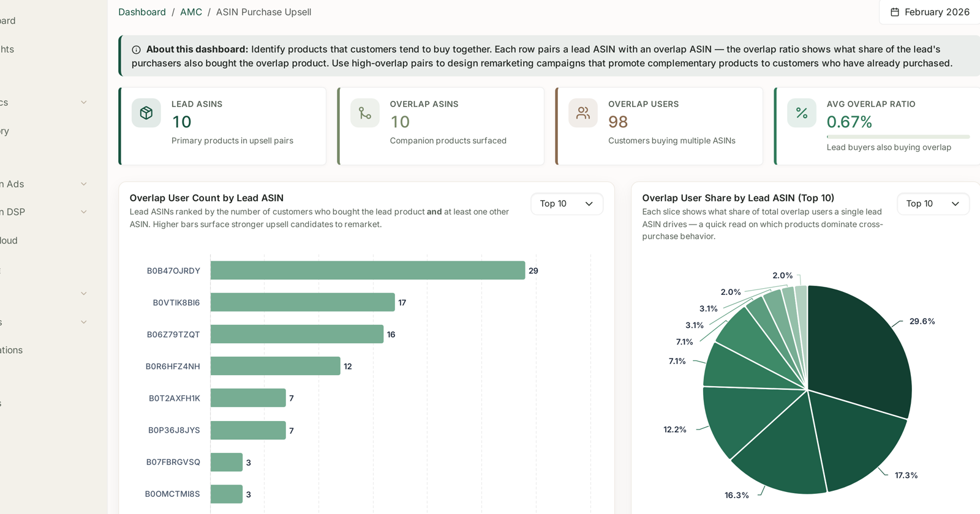Expand the chevron next to the DSP sidebar item
The height and width of the screenshot is (514, 980).
(84, 212)
